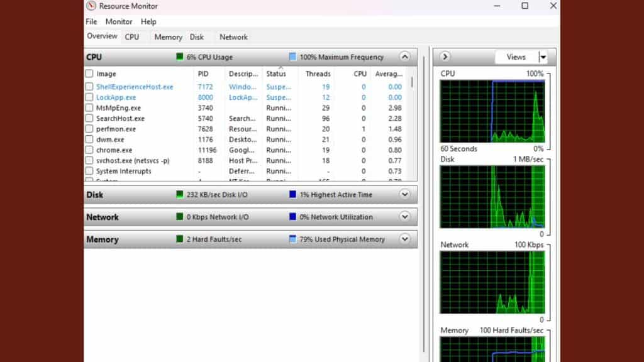Open the Monitor menu
Screen dimensions: 644x362
tap(119, 21)
